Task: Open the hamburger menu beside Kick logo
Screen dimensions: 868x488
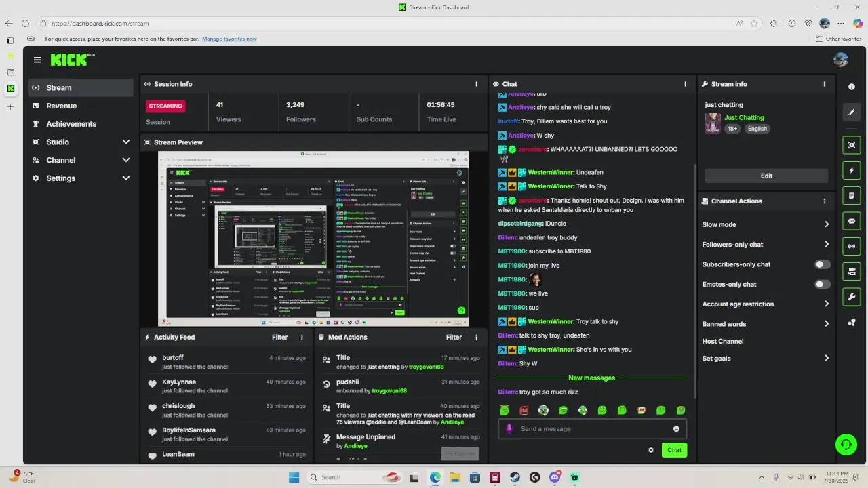Action: click(37, 60)
